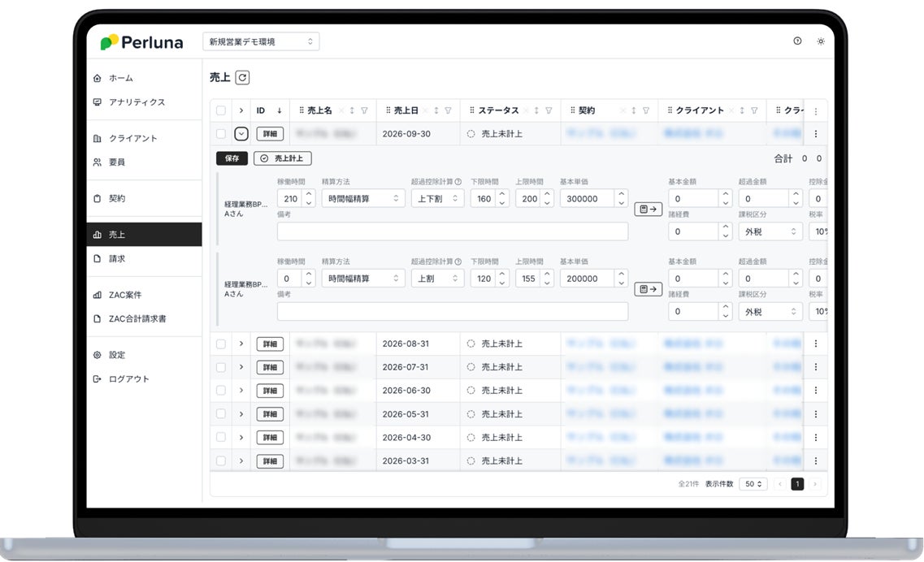
Task: Expand the 2026-08-31 row
Action: coord(241,344)
